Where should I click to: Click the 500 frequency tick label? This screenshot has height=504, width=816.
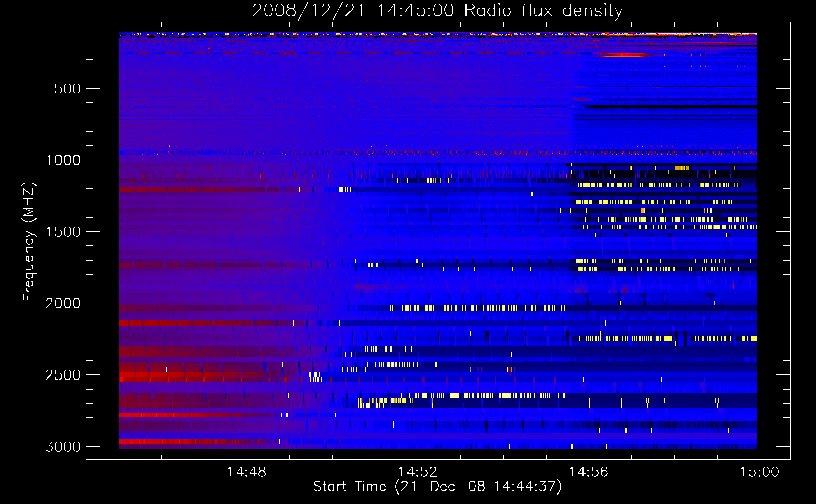(68, 89)
